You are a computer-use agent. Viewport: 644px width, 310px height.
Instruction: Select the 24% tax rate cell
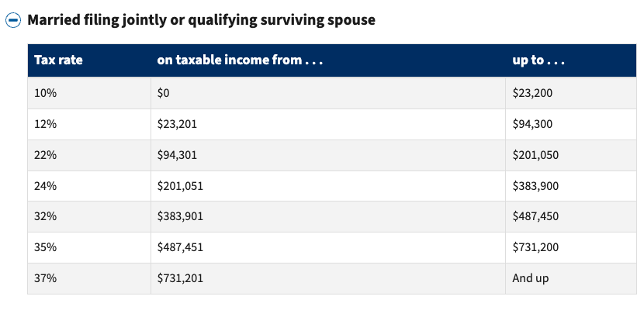click(x=46, y=185)
